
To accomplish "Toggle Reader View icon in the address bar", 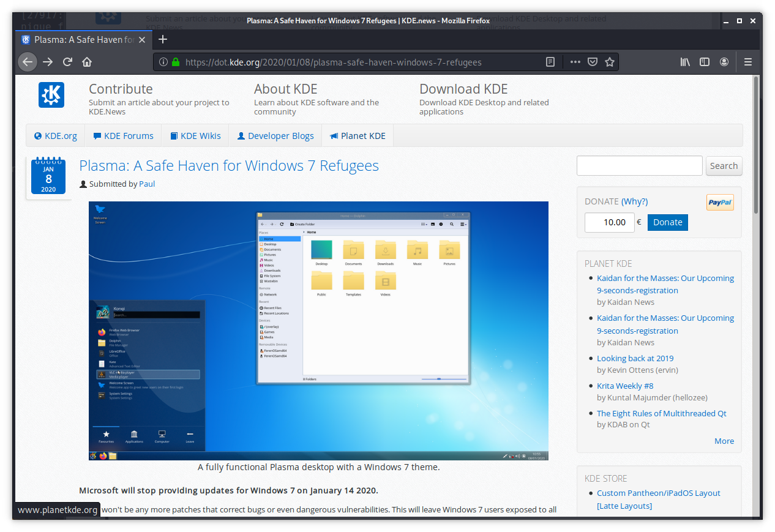I will tap(550, 62).
